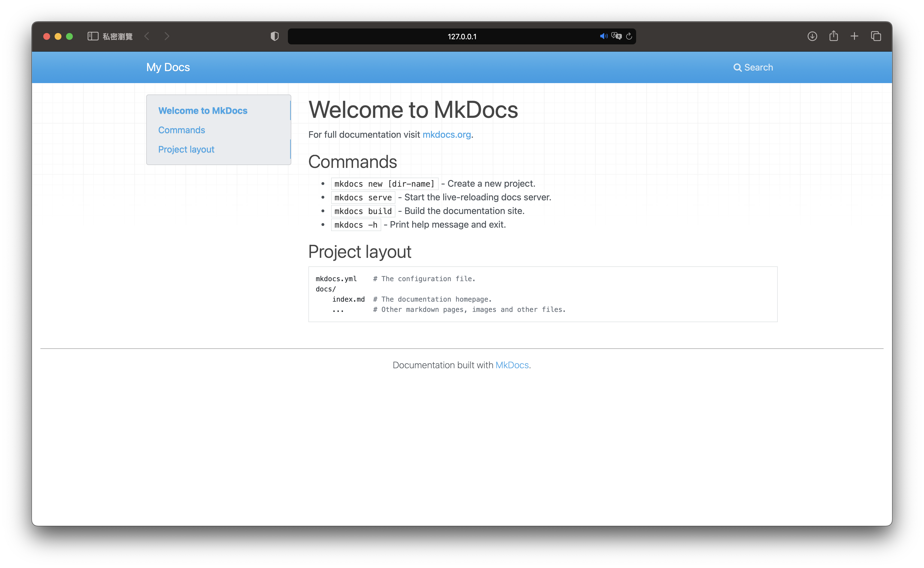
Task: Click the 127.0.0.1 address bar
Action: click(461, 37)
